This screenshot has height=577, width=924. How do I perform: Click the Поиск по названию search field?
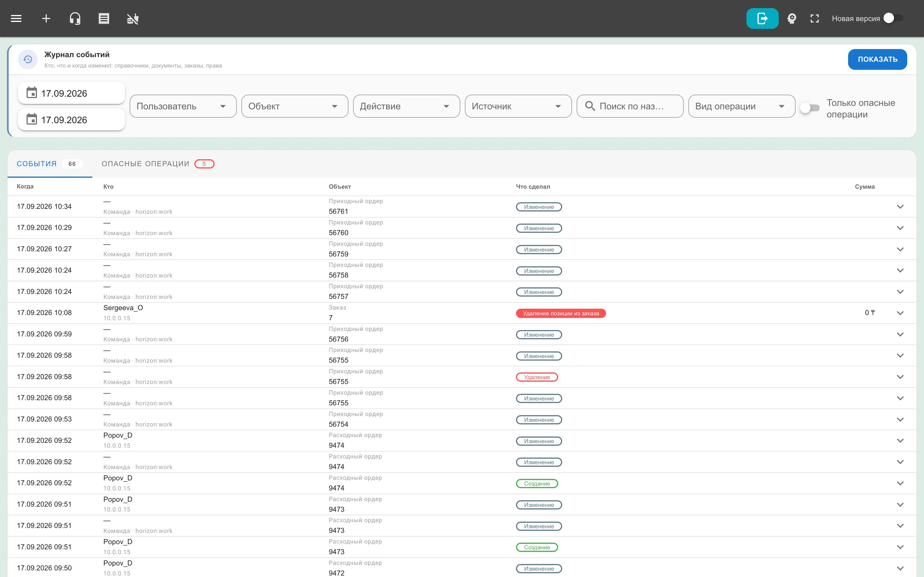click(x=629, y=106)
